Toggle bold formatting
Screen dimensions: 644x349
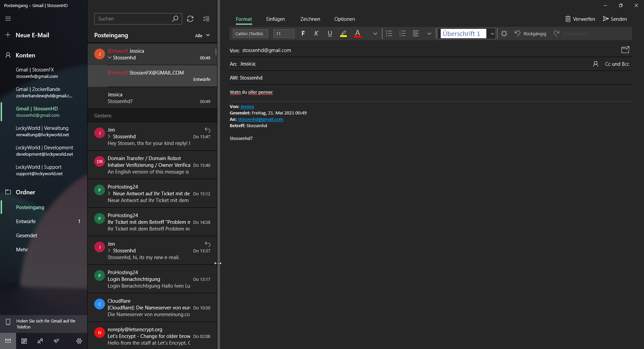[303, 34]
